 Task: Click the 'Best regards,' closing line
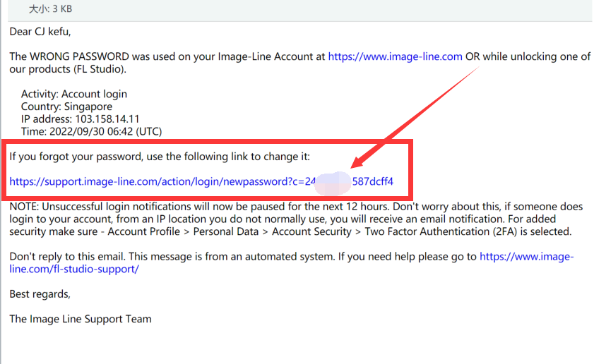pos(40,293)
